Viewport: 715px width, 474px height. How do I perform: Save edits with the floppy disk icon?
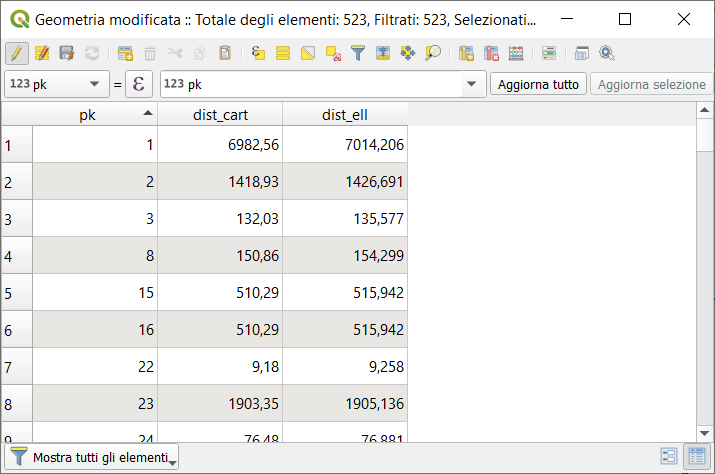(67, 53)
